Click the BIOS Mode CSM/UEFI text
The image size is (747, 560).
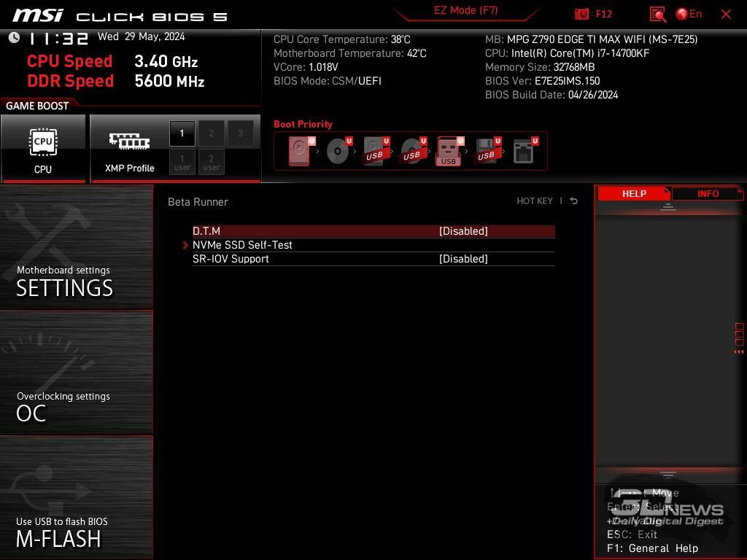coord(328,81)
